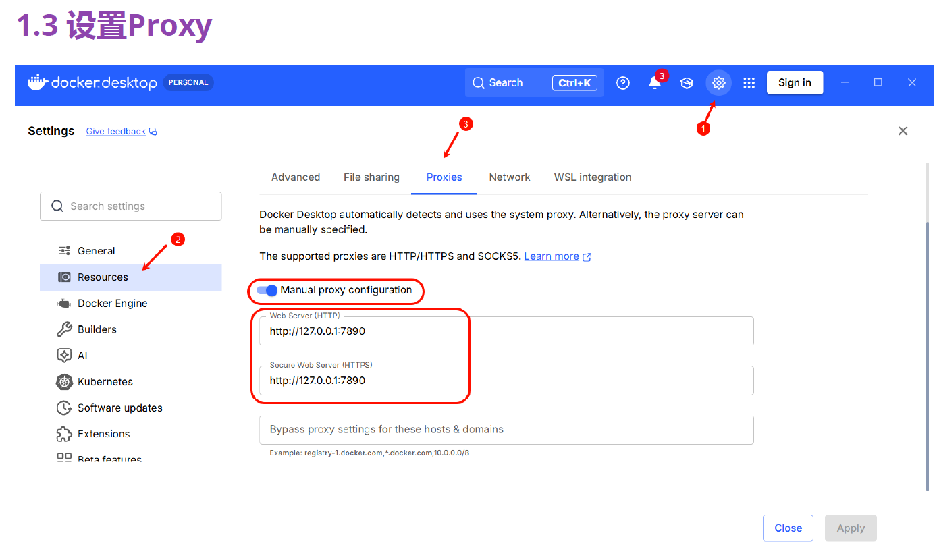Image resolution: width=937 pixels, height=560 pixels.
Task: Disable Manual proxy configuration toggle
Action: point(267,290)
